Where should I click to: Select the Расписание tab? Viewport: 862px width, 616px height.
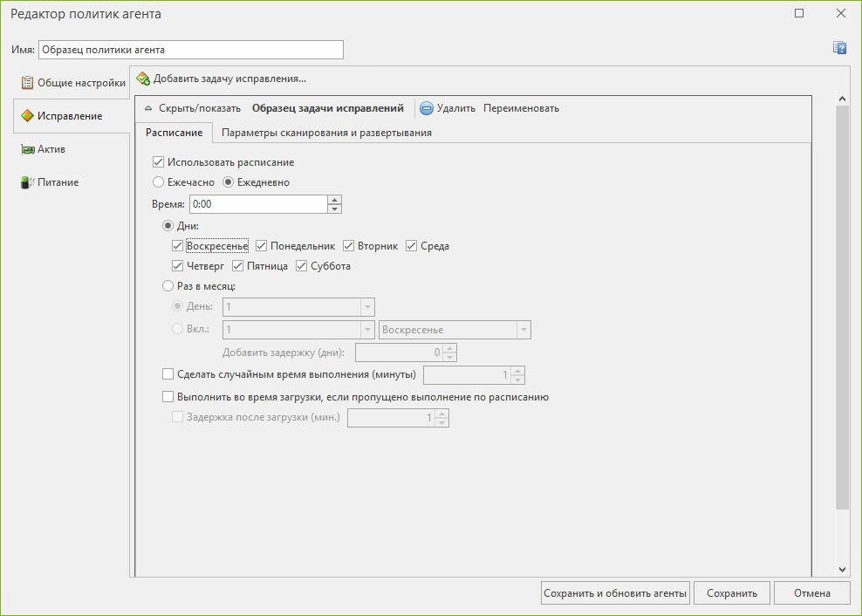tap(174, 133)
